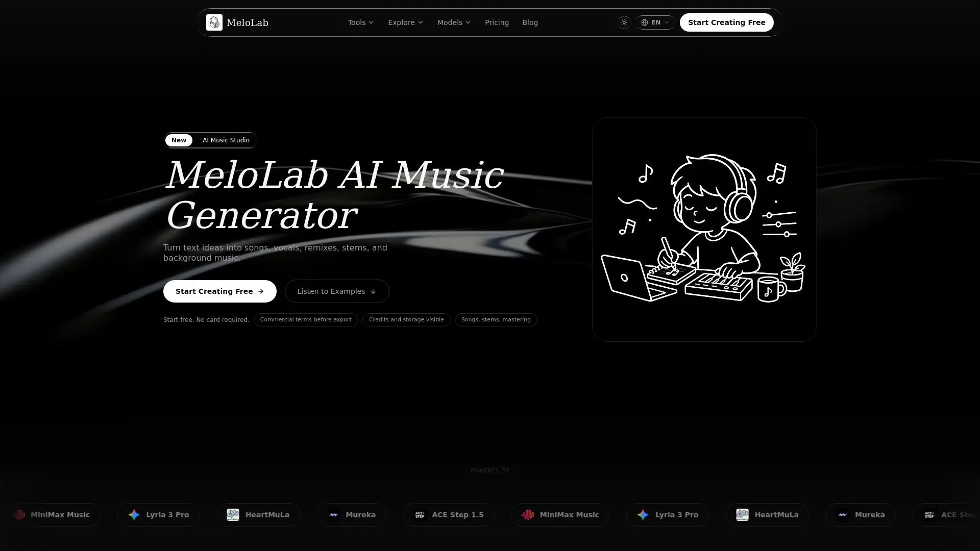Screen dimensions: 980x551
Task: Click the Explore menu chevron arrow
Action: click(421, 22)
